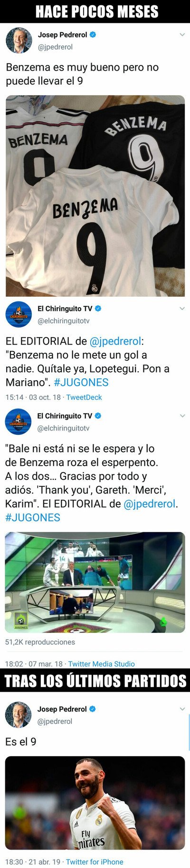
Task: Open the #JUGONES hashtag after 'Pon a Mariano'
Action: [x=81, y=382]
